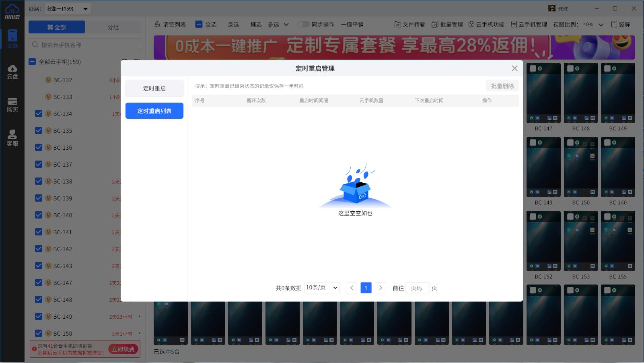This screenshot has width=644, height=363.
Task: Open the 视图比例 40% dropdown
Action: [x=593, y=25]
